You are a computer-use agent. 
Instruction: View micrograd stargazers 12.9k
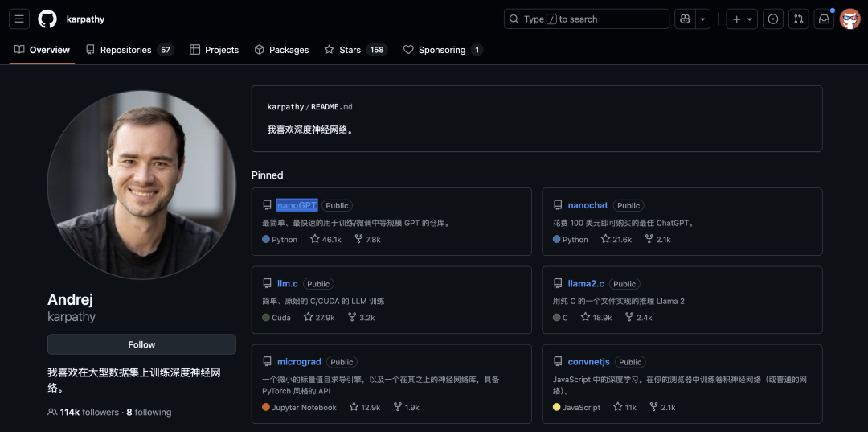(x=365, y=407)
